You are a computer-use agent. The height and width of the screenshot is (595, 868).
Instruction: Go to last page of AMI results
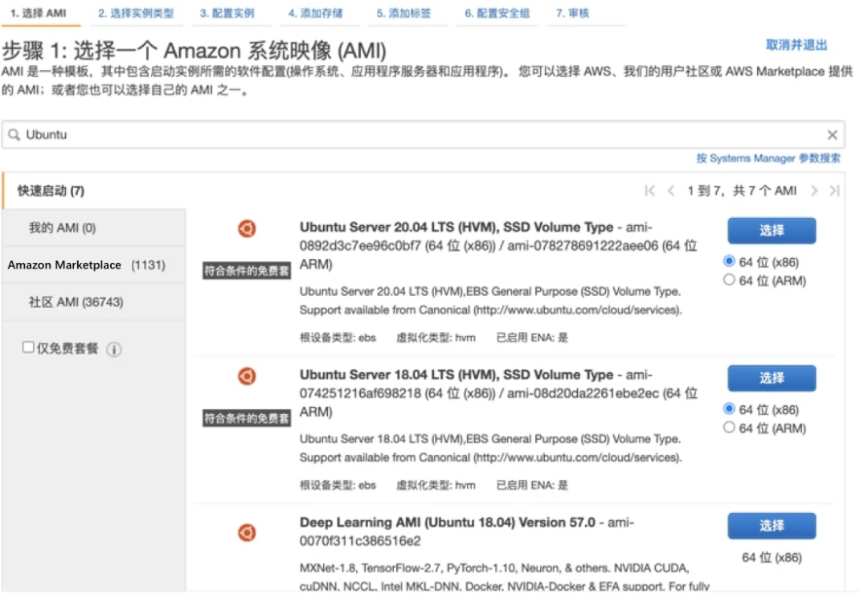(835, 191)
